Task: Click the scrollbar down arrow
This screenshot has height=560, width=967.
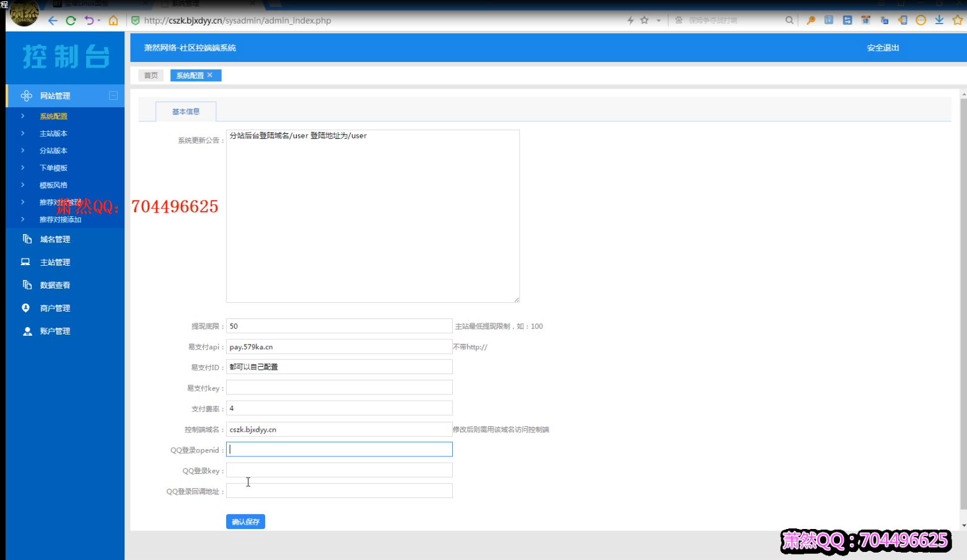Action: [x=963, y=526]
